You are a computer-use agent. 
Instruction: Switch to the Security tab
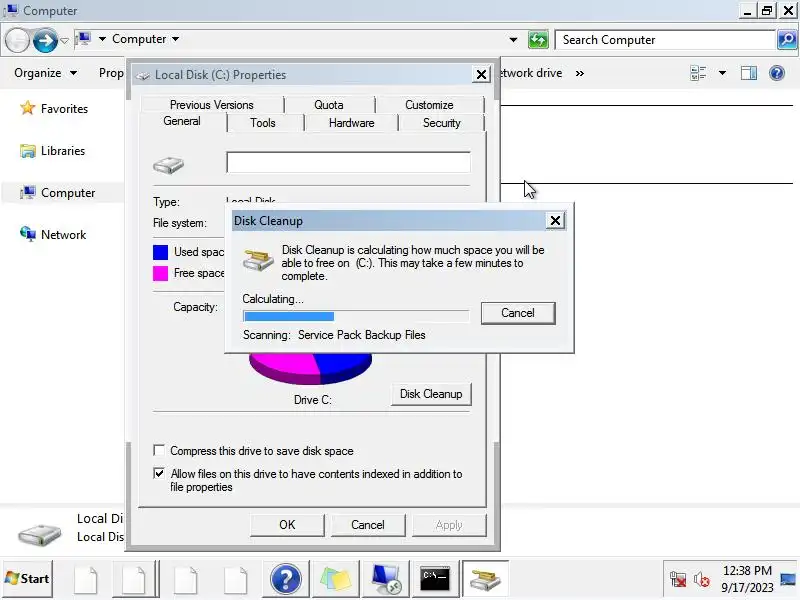(441, 122)
